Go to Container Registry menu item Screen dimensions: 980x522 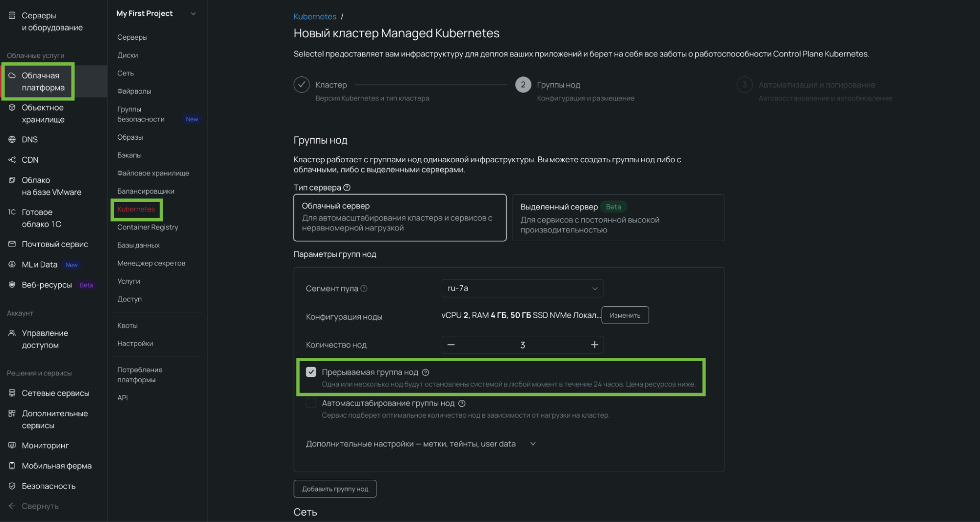147,227
